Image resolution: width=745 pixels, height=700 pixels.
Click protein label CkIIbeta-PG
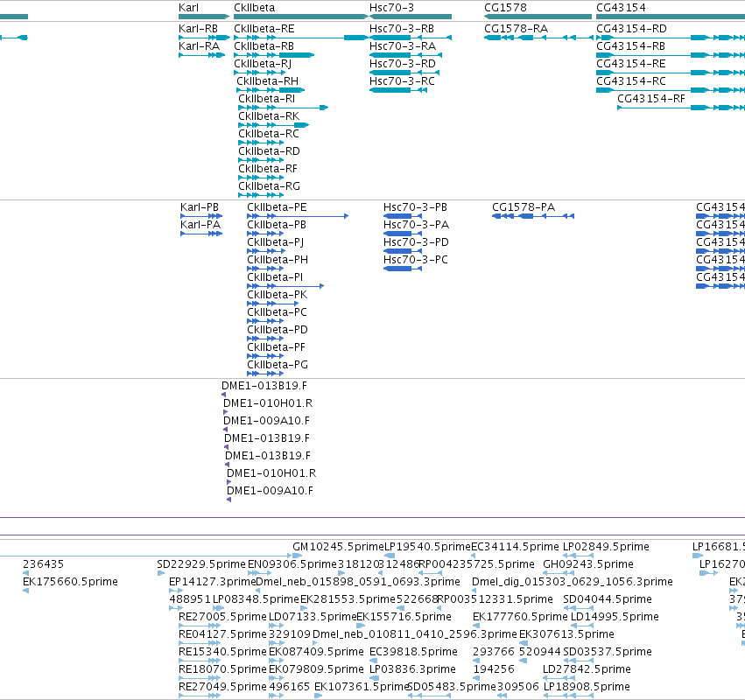(x=278, y=365)
